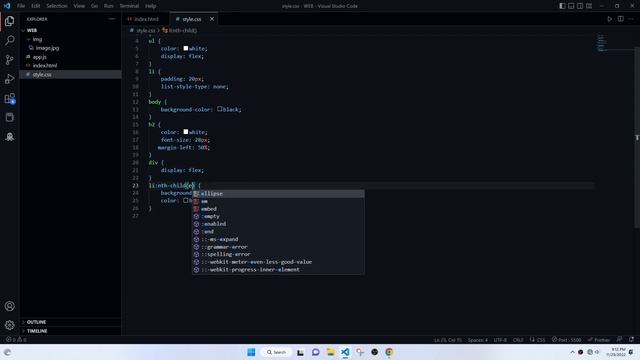The height and width of the screenshot is (360, 640).
Task: Switch to the index.html tab
Action: tap(146, 19)
